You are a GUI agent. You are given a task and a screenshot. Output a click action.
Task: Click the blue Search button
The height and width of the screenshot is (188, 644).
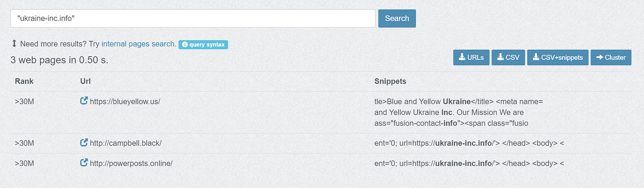(x=397, y=18)
